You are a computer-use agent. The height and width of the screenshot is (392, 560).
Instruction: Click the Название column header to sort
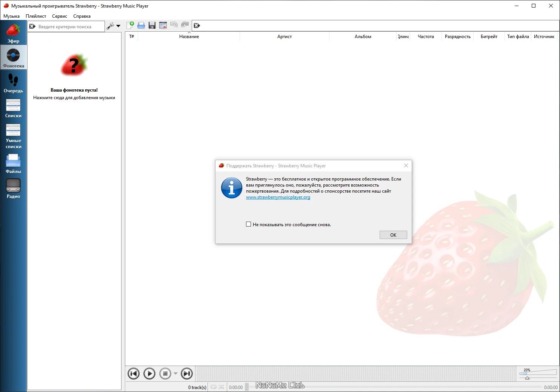(189, 37)
